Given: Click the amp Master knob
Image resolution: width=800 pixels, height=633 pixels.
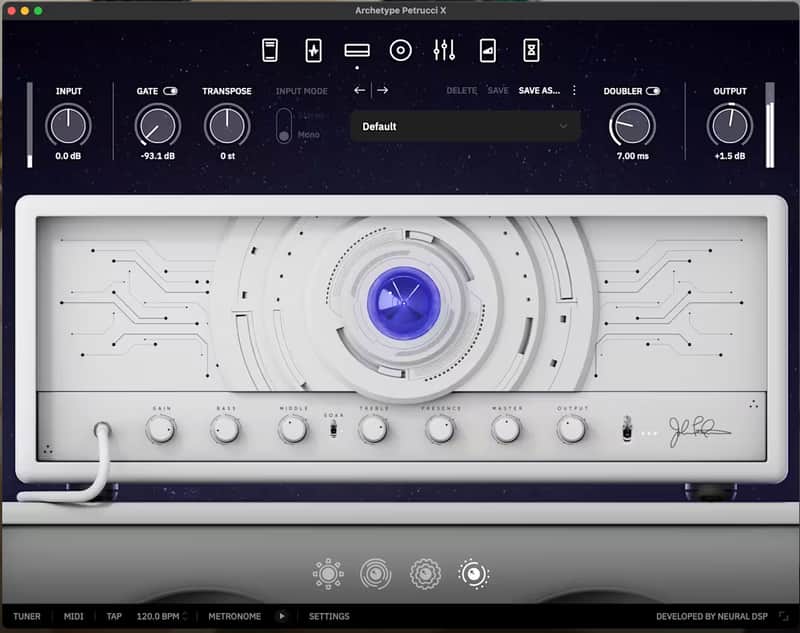Looking at the screenshot, I should tap(506, 429).
